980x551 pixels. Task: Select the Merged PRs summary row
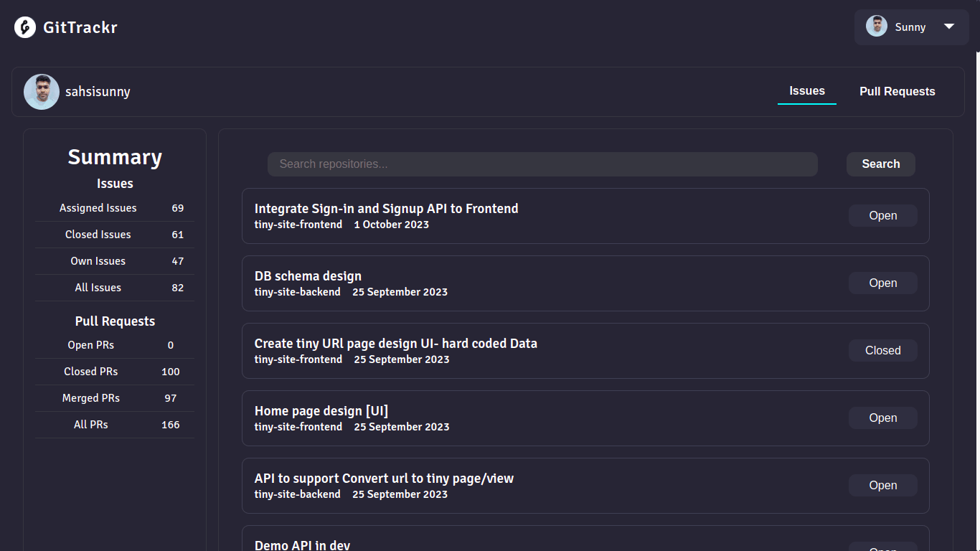point(115,398)
